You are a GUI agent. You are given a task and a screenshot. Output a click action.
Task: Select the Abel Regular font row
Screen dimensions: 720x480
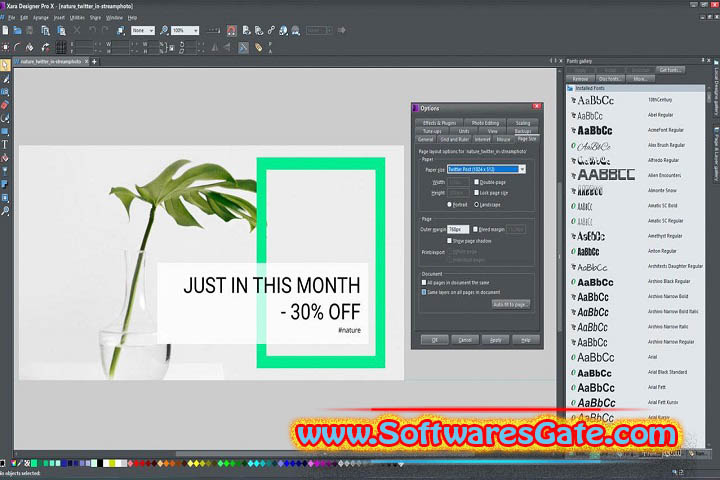636,115
